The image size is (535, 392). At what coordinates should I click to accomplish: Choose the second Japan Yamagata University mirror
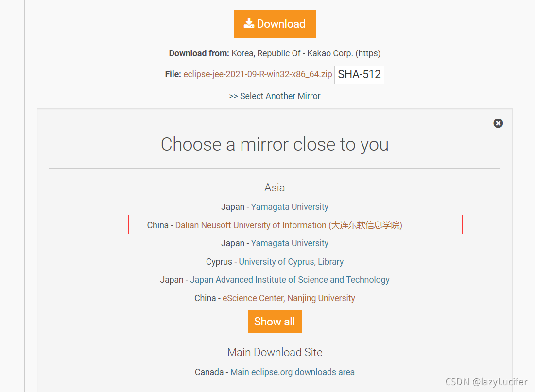290,243
